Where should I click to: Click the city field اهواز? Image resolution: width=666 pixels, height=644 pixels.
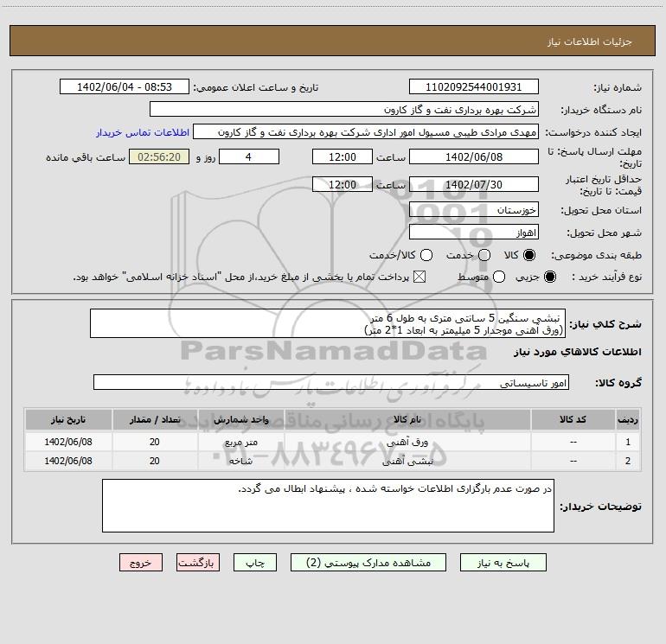474,233
